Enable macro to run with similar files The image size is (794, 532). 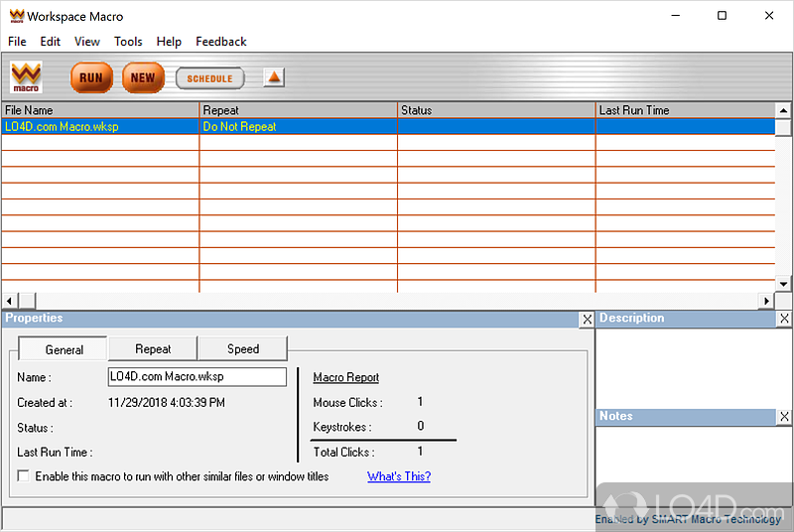coord(23,476)
